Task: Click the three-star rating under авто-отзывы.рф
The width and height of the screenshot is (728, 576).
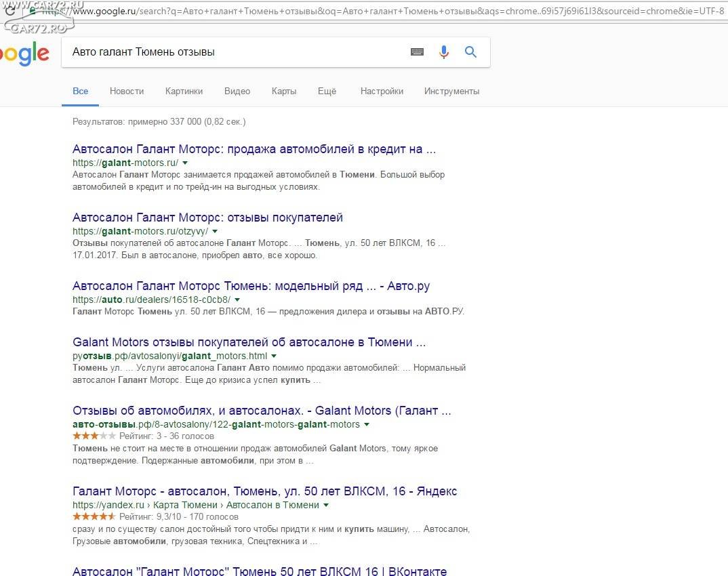Action: (94, 436)
